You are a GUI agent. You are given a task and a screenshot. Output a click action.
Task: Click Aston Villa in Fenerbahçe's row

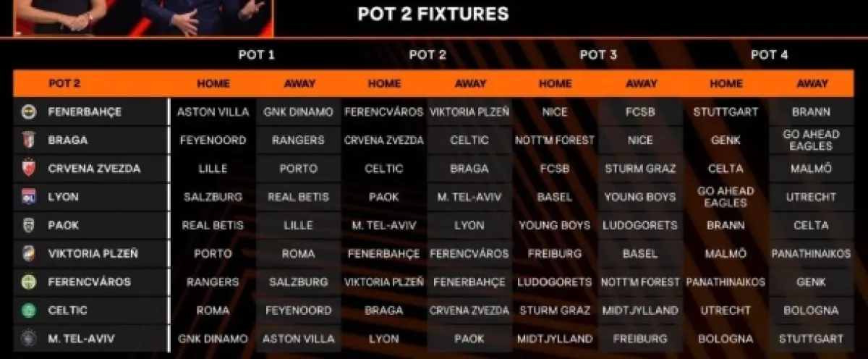tap(213, 112)
